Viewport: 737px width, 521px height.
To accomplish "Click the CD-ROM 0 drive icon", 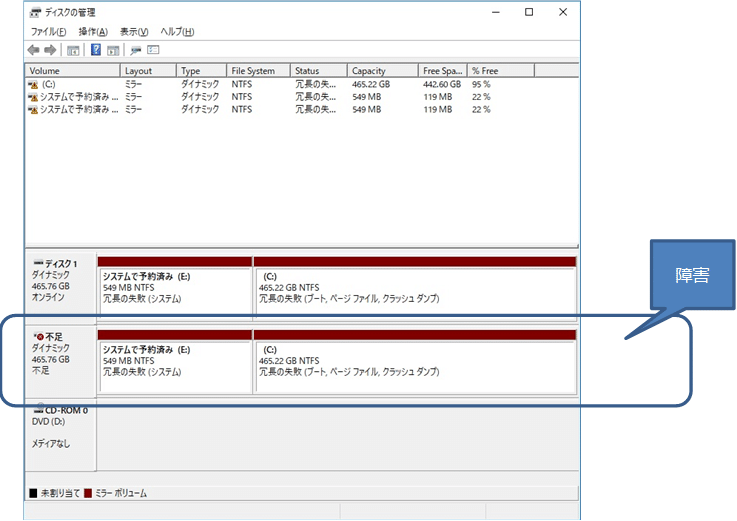I will point(39,409).
